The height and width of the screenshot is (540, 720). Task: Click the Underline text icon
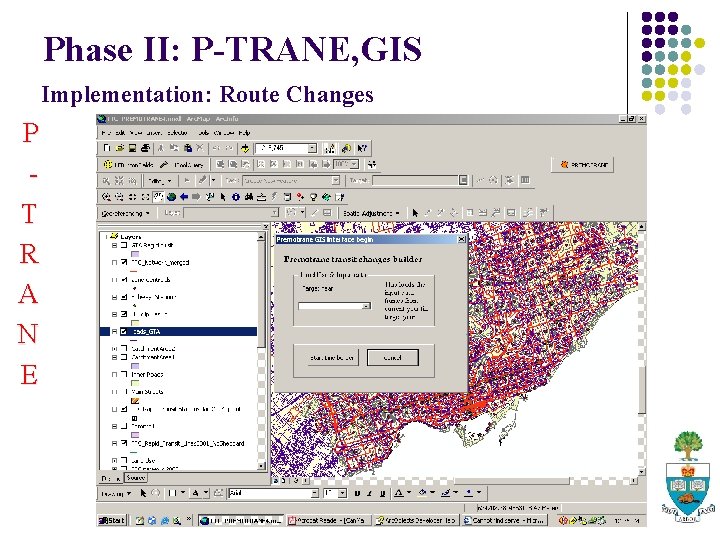[382, 493]
